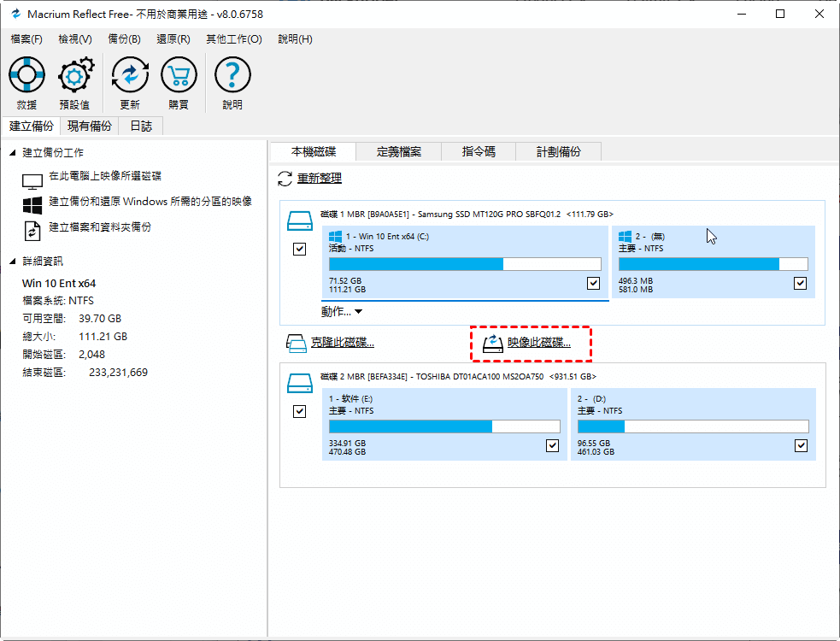
Task: Open the 還原(R) menu
Action: (x=173, y=39)
